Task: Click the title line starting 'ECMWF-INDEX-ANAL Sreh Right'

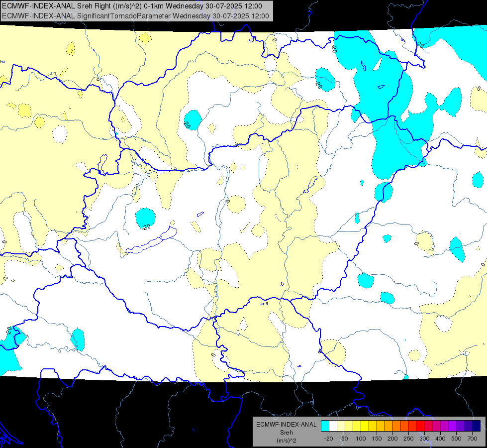Action: pyautogui.click(x=132, y=6)
